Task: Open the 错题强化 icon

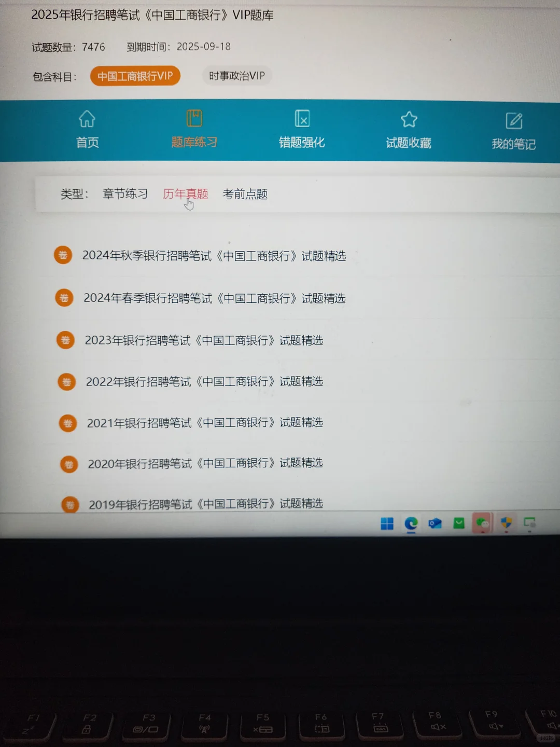Action: [302, 119]
